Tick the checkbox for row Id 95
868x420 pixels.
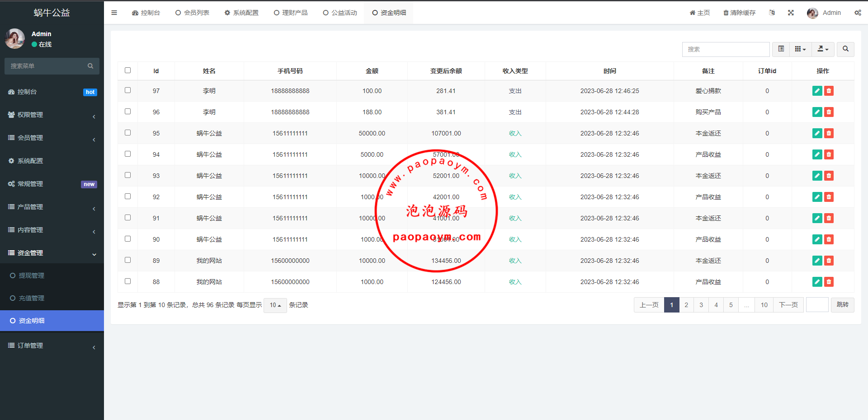tap(127, 133)
